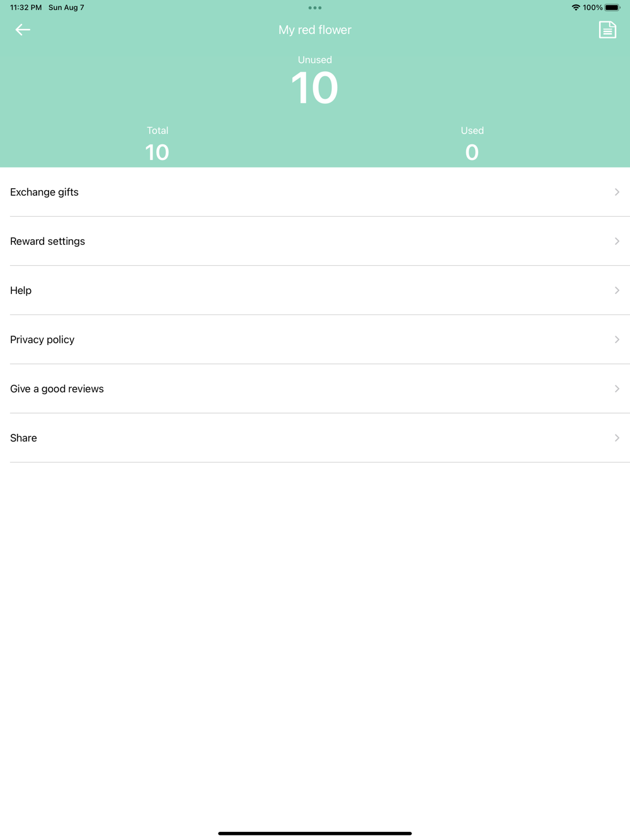The height and width of the screenshot is (840, 630).
Task: Click chevron beside Give a good reviews
Action: (617, 389)
